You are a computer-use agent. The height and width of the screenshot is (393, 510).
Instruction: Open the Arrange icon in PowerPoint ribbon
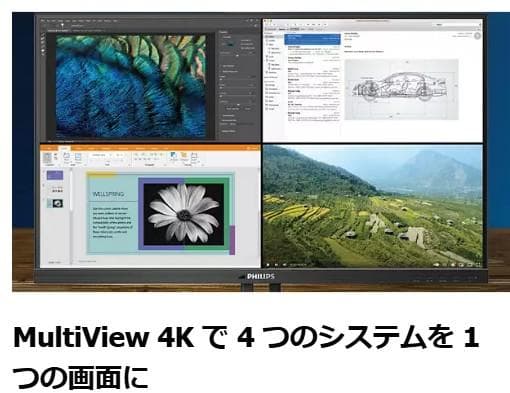click(x=184, y=156)
